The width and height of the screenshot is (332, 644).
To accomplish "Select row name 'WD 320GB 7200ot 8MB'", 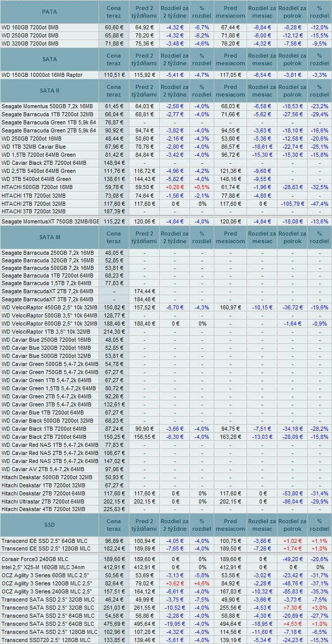I will [30, 43].
